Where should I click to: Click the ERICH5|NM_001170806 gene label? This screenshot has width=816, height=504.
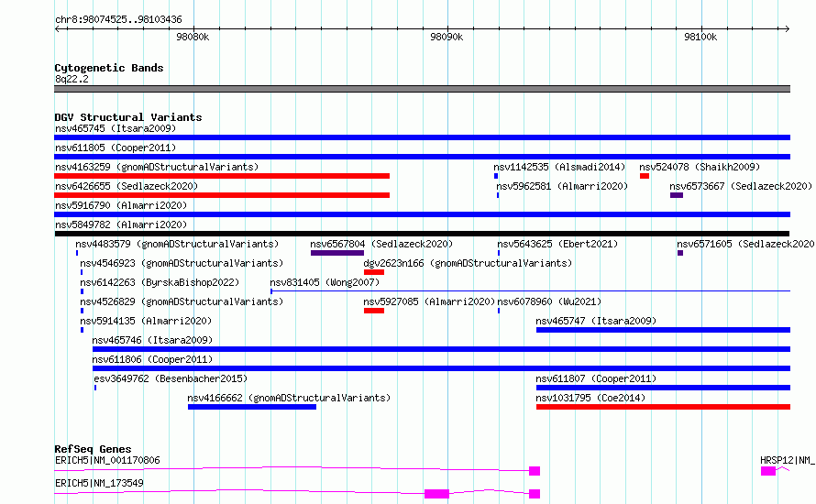(x=107, y=460)
